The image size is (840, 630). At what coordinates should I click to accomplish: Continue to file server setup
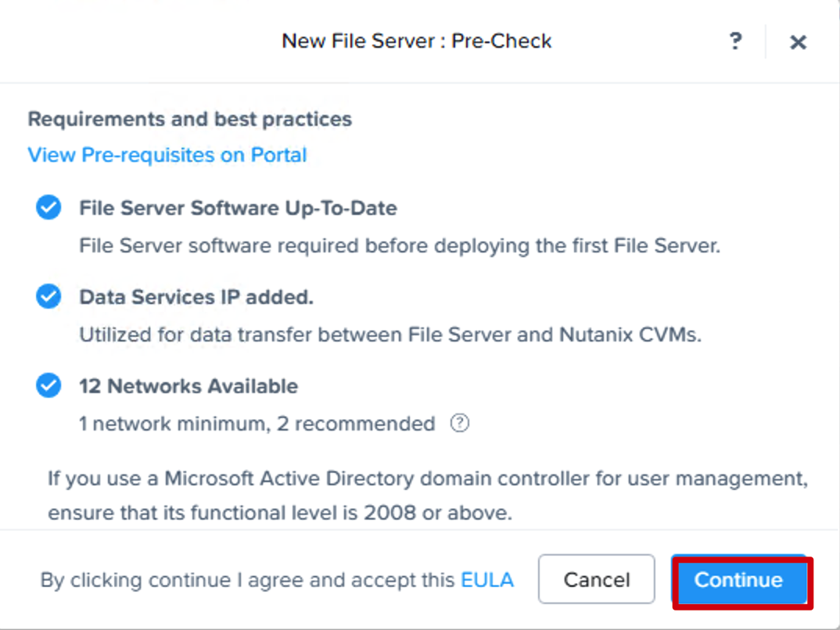coord(739,580)
